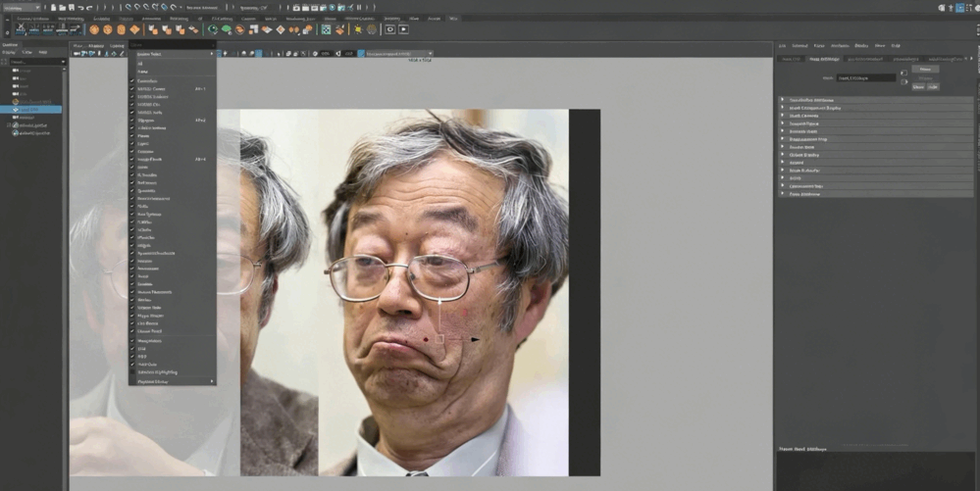
Task: Click the blue color management icon in viewport toolbar
Action: 361,54
